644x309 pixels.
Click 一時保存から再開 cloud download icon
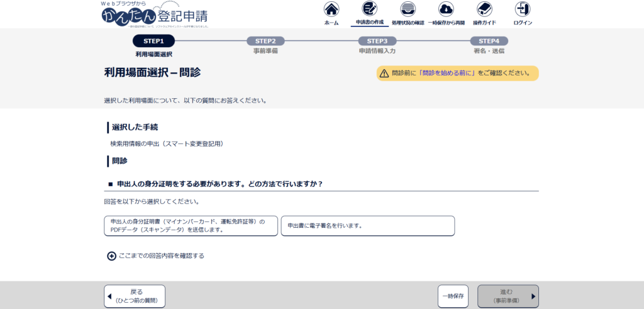pyautogui.click(x=446, y=9)
